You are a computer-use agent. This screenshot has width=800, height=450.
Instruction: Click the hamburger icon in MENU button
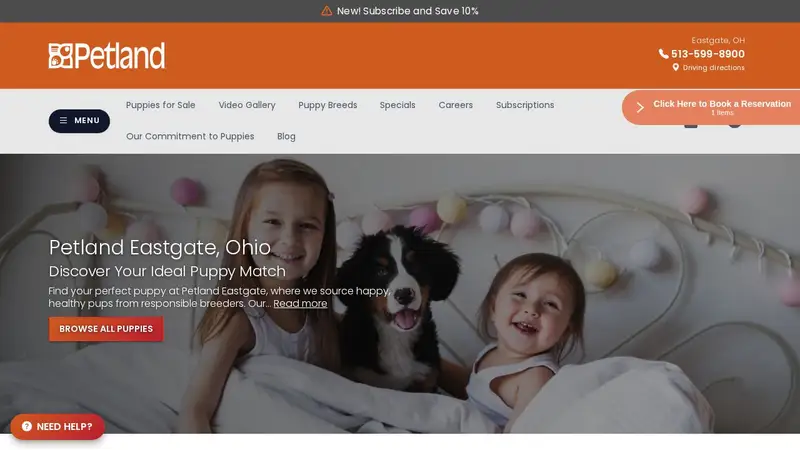[x=63, y=120]
